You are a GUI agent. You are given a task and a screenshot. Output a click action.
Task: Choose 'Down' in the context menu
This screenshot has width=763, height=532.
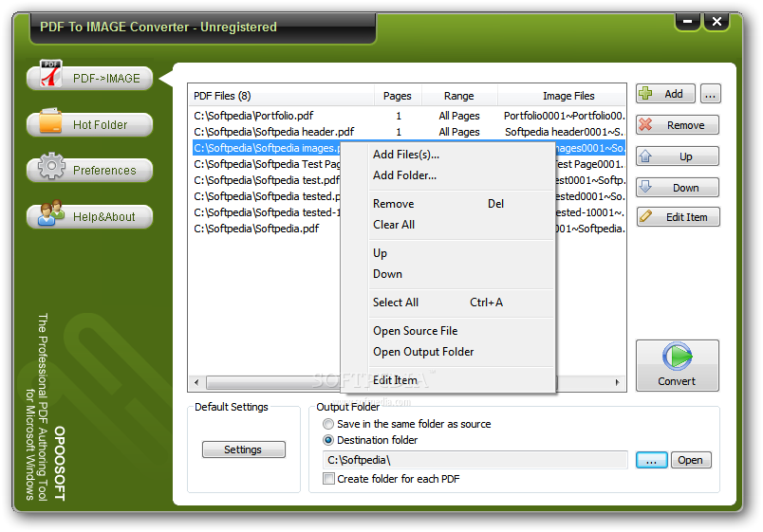click(x=448, y=274)
